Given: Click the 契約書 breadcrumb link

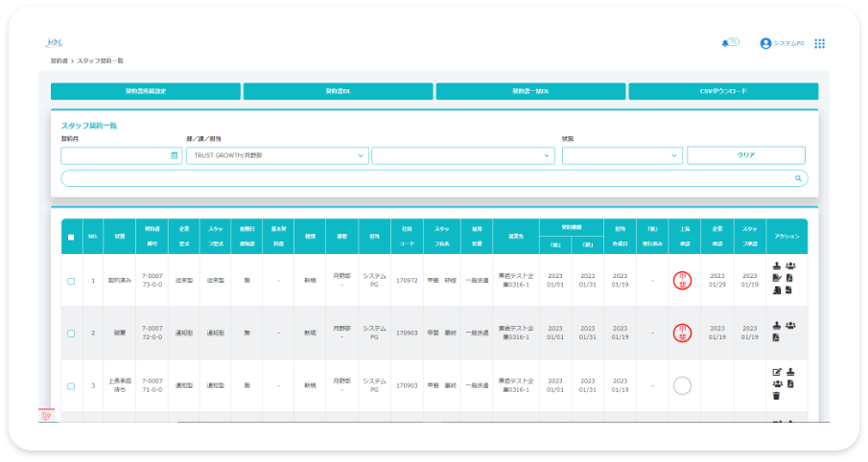Looking at the screenshot, I should (x=59, y=60).
